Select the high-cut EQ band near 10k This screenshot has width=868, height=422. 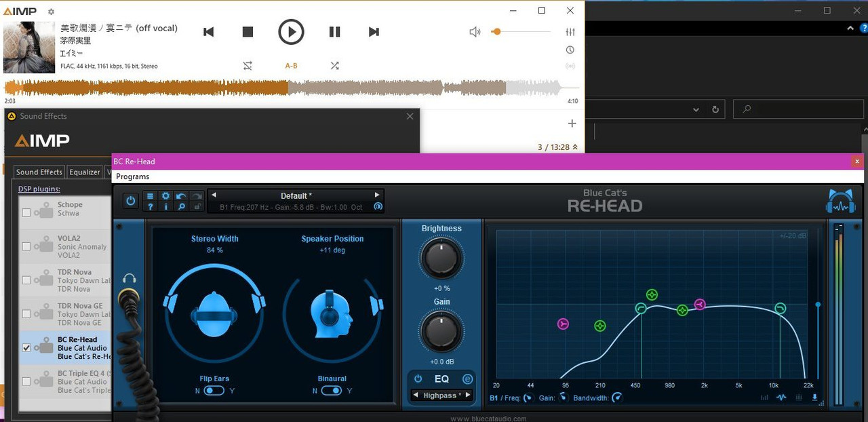[780, 309]
